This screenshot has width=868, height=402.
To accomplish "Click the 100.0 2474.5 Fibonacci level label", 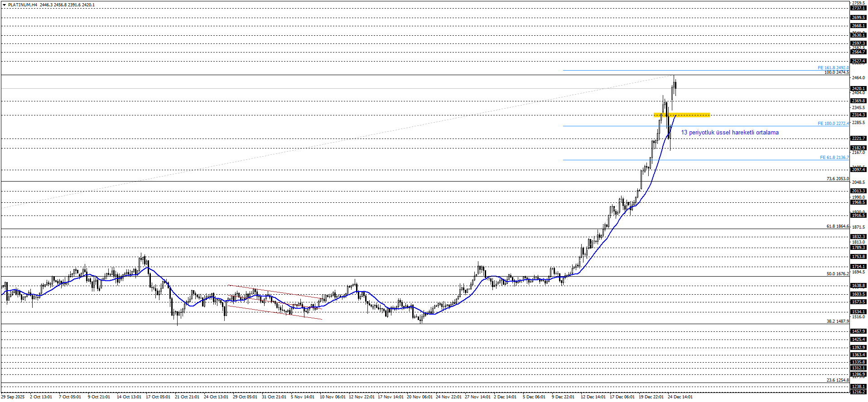I will (x=836, y=72).
